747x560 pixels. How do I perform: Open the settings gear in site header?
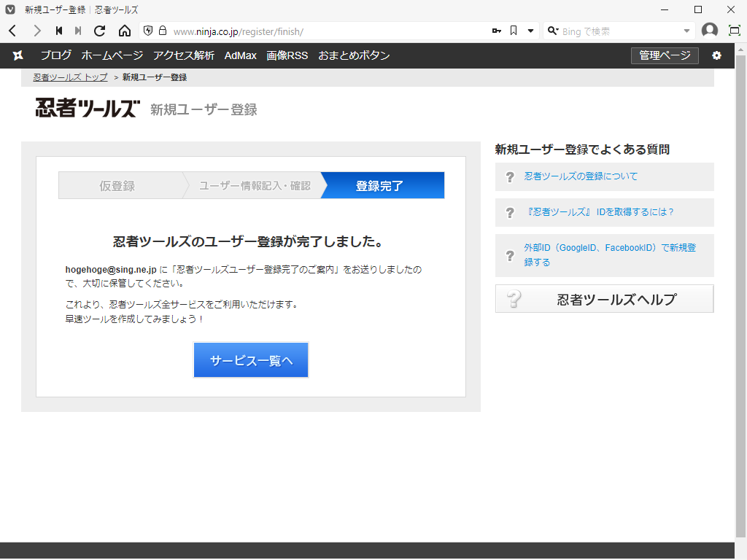(x=716, y=55)
